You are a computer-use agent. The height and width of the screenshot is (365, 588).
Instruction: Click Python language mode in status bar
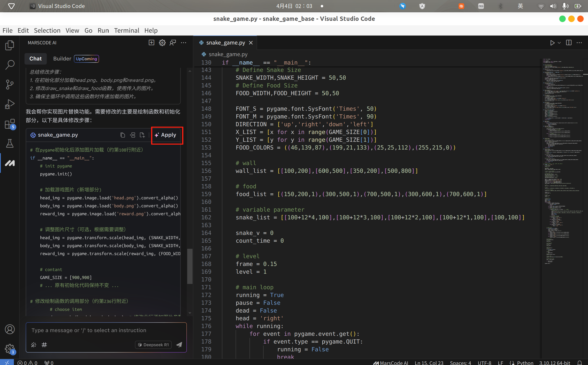525,363
